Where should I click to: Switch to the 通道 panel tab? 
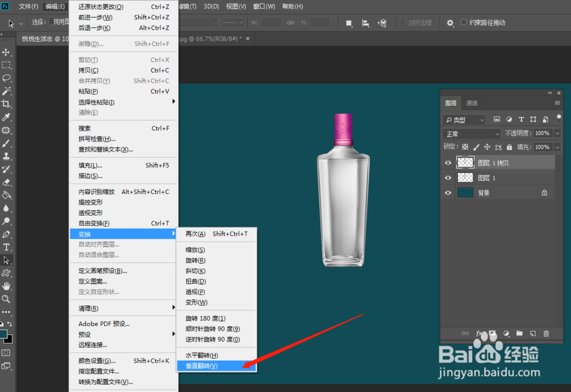coord(472,103)
